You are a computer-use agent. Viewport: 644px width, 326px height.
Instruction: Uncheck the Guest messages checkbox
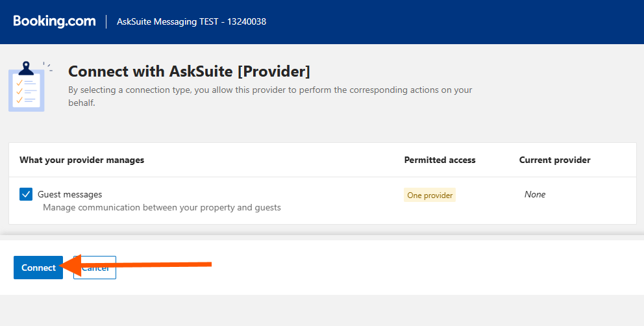(26, 194)
